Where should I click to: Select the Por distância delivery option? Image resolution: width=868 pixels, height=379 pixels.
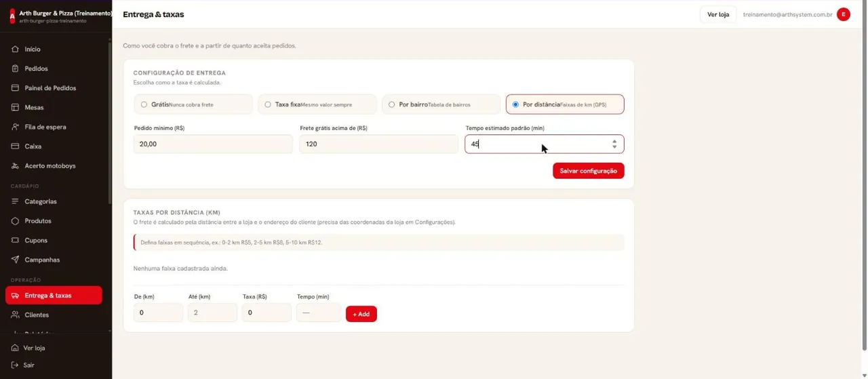565,104
